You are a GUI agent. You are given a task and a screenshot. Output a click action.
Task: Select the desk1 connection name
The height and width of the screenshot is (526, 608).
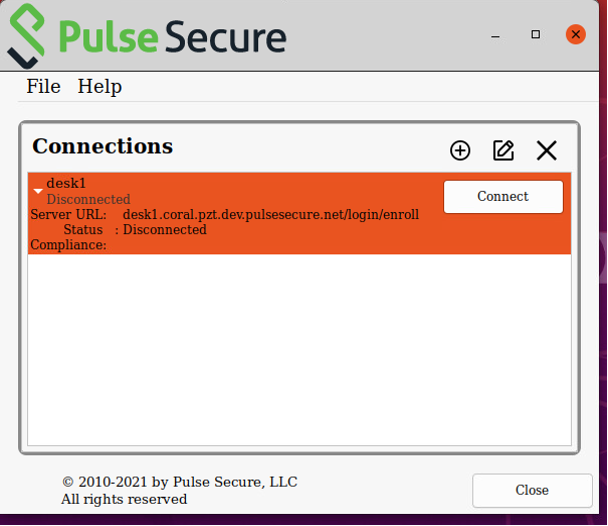tap(66, 183)
